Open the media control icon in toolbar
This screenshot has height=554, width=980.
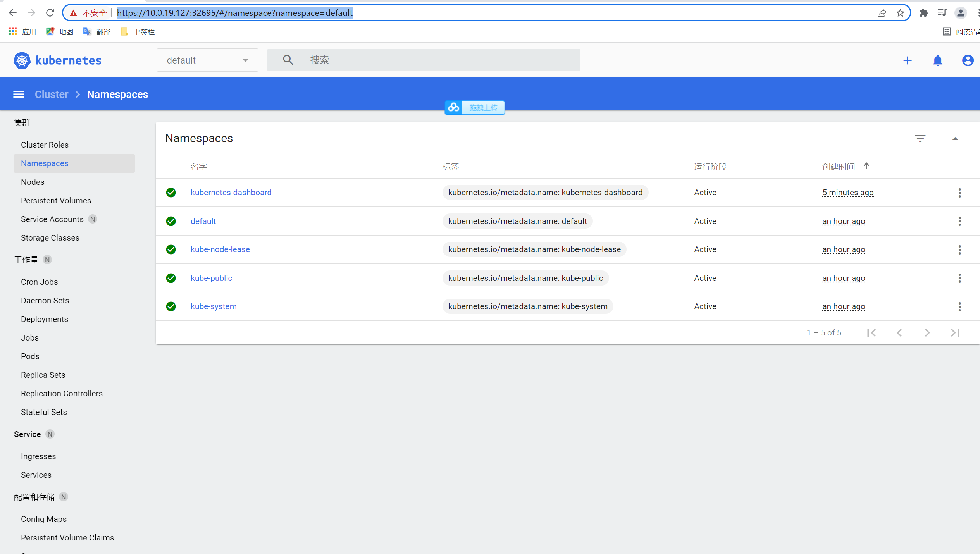(x=942, y=13)
